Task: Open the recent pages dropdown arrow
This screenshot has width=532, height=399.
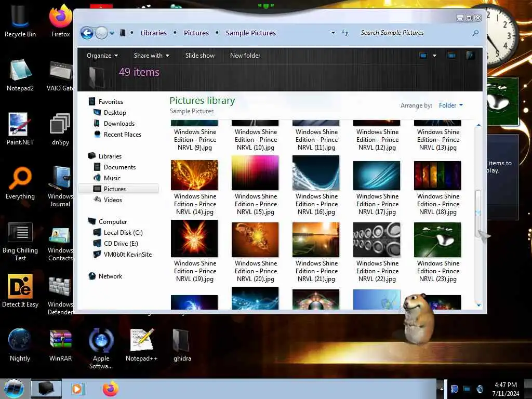Action: 112,33
